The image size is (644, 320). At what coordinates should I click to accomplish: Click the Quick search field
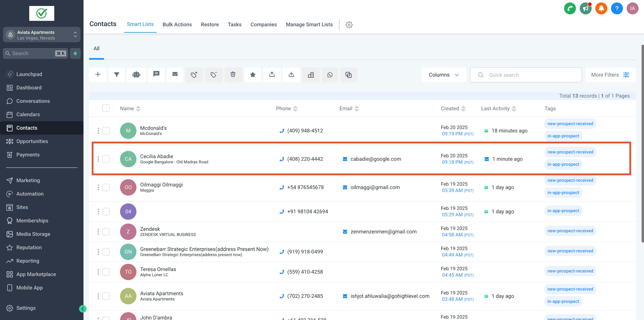coord(526,75)
